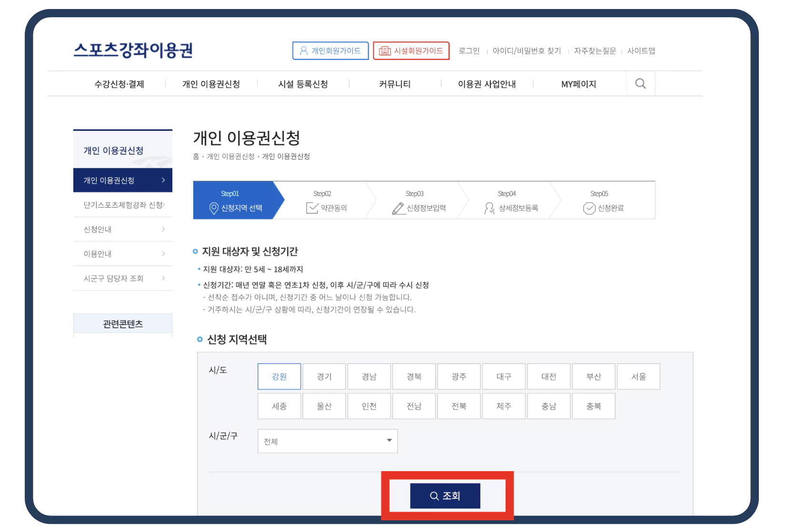The width and height of the screenshot is (796, 532).
Task: Click the person icon for 상세정보등록 step
Action: (489, 208)
